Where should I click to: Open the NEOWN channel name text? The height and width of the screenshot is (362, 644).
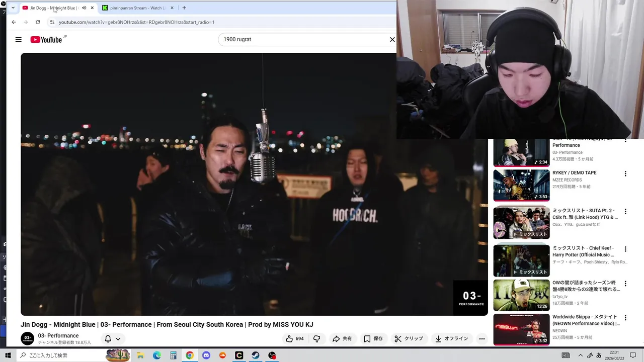coord(559,331)
